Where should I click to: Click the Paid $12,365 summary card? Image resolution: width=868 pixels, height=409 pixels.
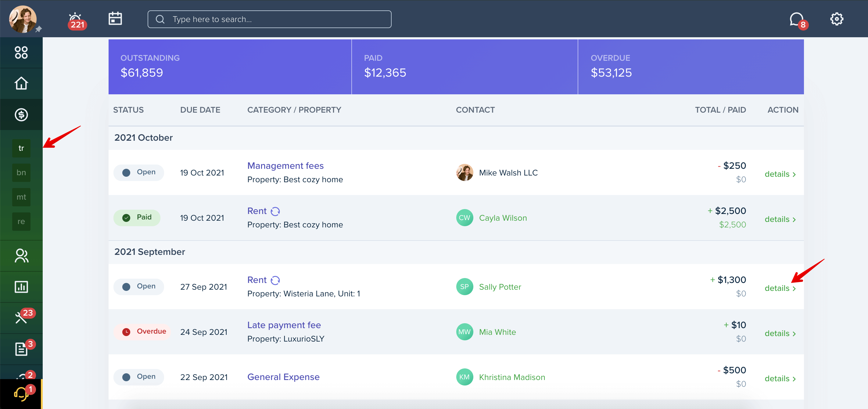pyautogui.click(x=465, y=67)
